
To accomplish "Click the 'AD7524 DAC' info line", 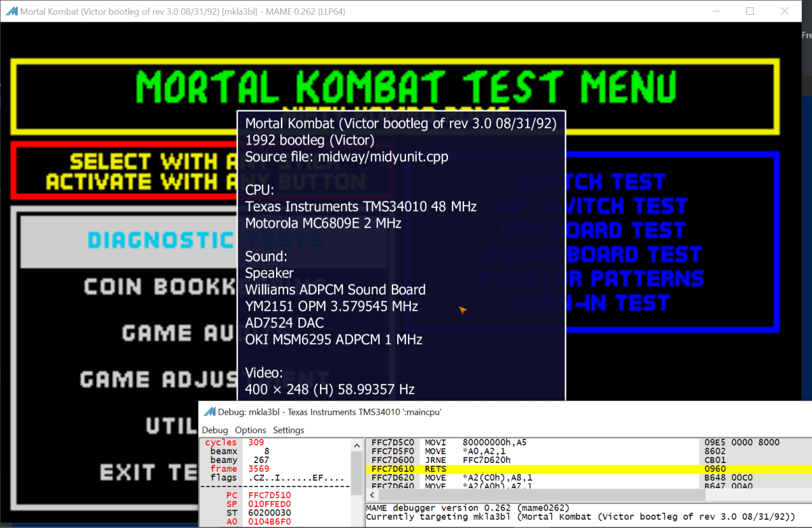I will [284, 323].
